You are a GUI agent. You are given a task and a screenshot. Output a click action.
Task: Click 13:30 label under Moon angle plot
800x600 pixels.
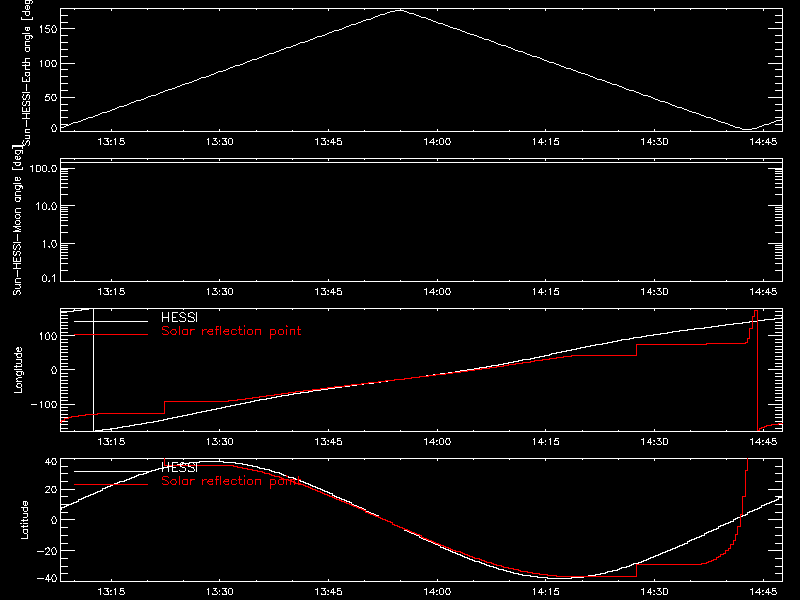click(x=220, y=292)
